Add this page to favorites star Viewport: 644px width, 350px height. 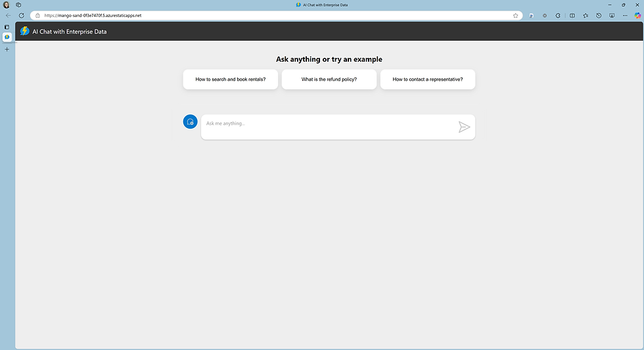click(x=515, y=16)
